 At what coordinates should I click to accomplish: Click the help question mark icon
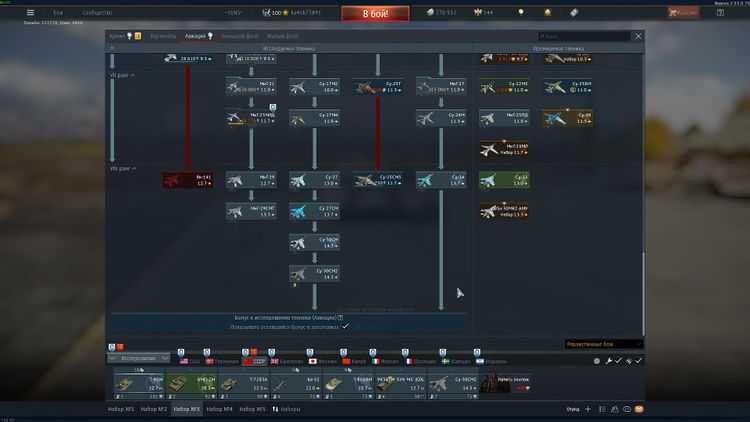[x=719, y=13]
